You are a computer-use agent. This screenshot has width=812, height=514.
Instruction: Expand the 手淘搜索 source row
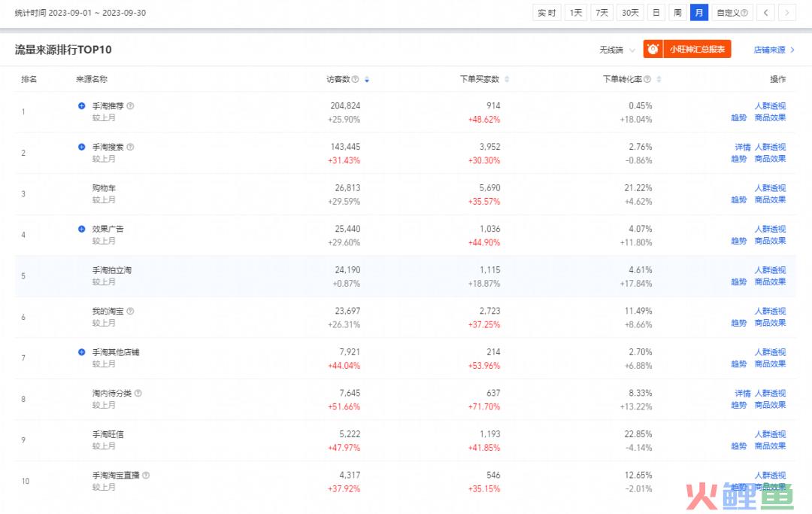81,147
